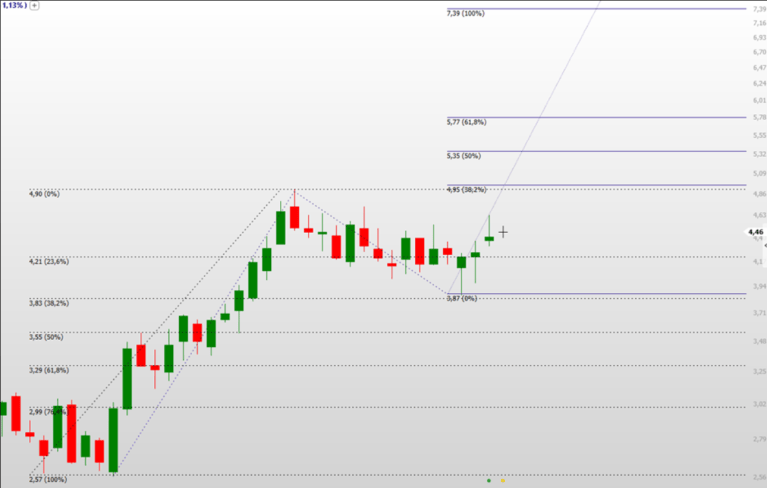Select the 5,35 (50%) extension level label
Viewport: 767px width, 488px height.
click(463, 156)
